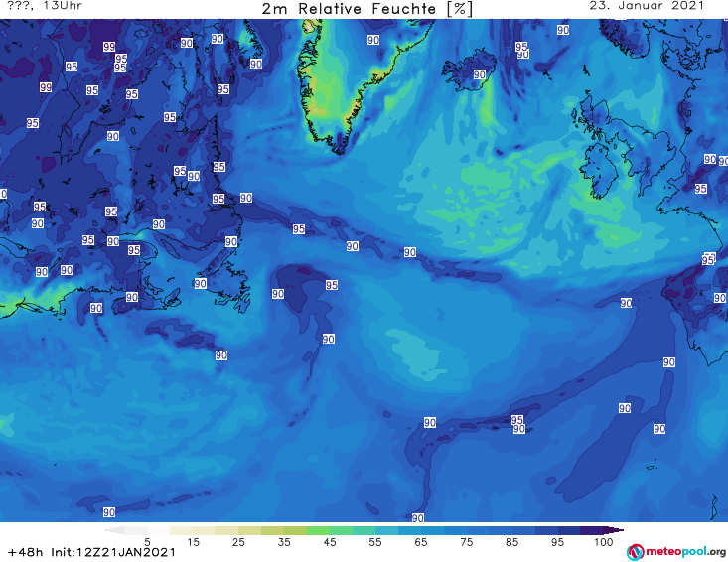Click the legend value "100"
The image size is (728, 562).
[x=604, y=542]
